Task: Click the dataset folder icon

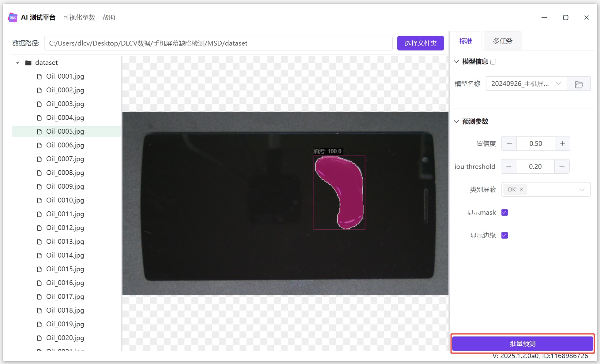Action: click(28, 63)
